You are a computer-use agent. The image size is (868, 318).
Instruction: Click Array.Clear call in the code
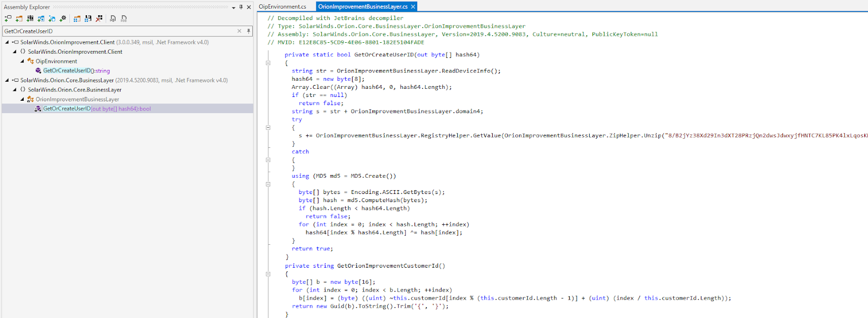311,87
